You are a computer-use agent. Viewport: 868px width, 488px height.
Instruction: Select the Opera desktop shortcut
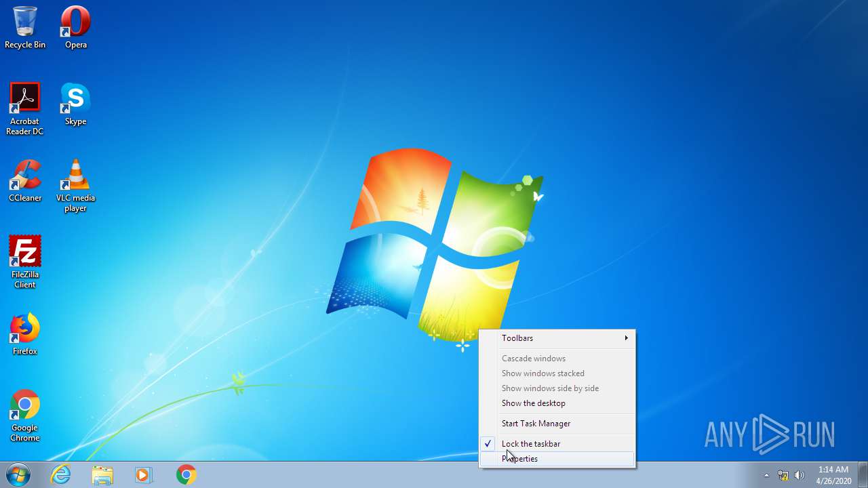[x=75, y=28]
